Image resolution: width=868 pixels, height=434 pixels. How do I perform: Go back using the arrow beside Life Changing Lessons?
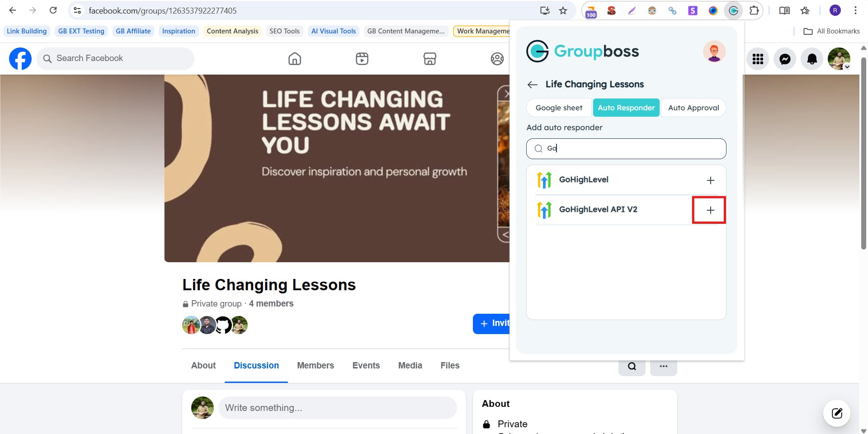(x=532, y=85)
